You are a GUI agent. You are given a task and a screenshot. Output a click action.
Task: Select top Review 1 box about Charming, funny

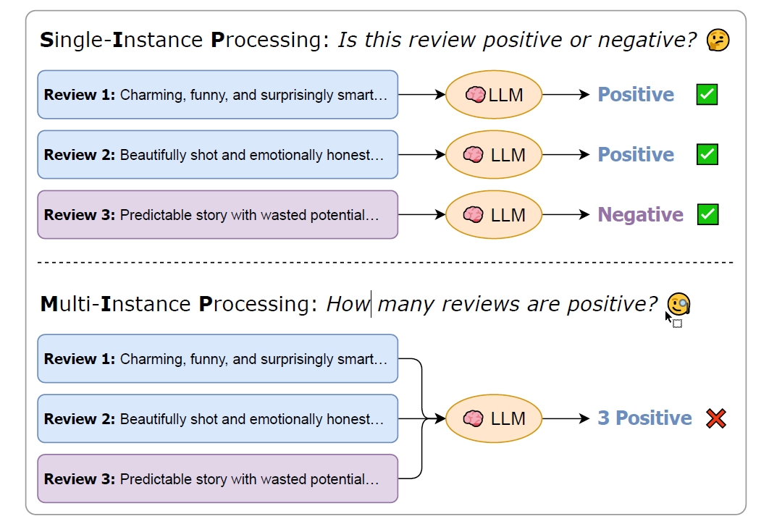pos(218,95)
